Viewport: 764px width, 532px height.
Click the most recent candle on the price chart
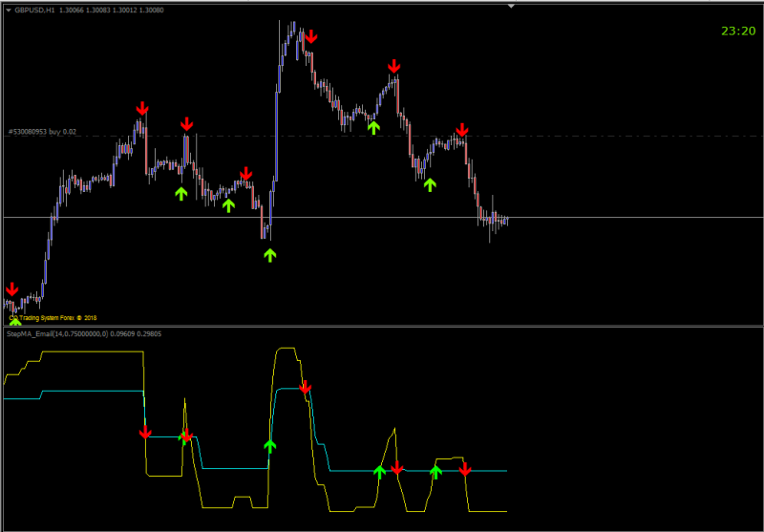(x=507, y=221)
